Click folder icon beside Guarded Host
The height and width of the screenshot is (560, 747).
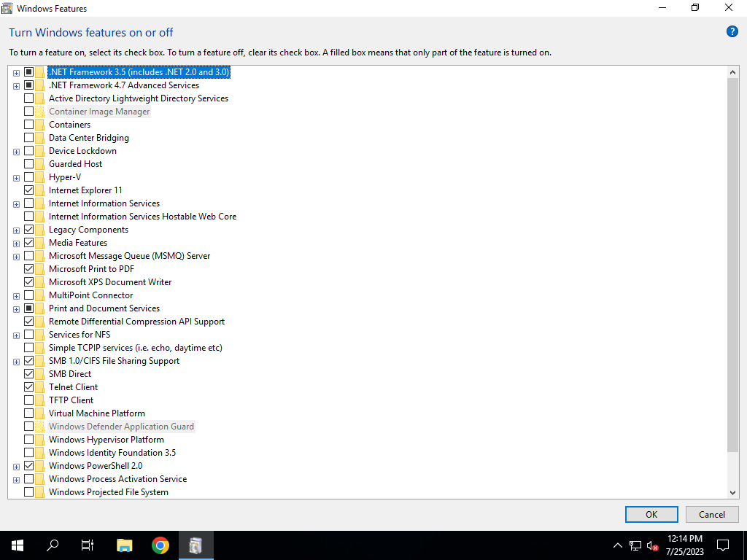tap(40, 164)
